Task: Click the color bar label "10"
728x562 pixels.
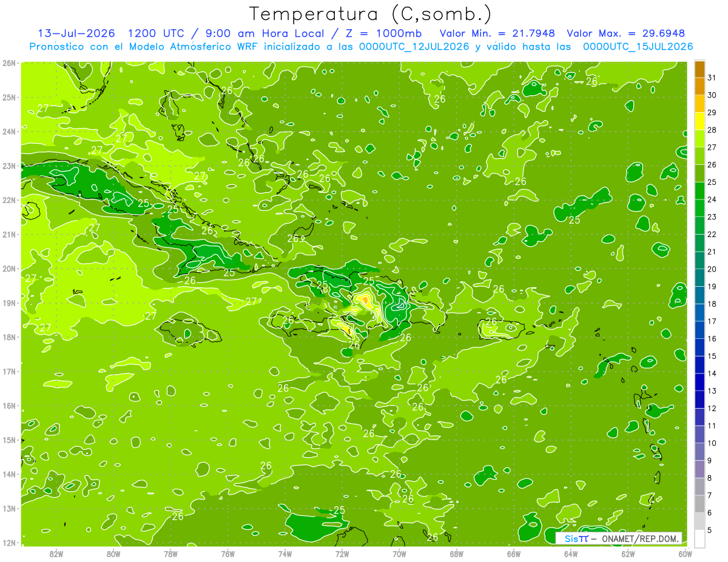Action: point(712,443)
